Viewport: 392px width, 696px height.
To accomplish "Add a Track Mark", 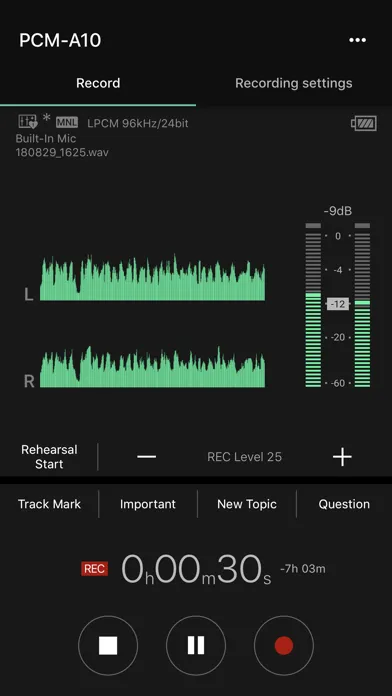I will [49, 504].
